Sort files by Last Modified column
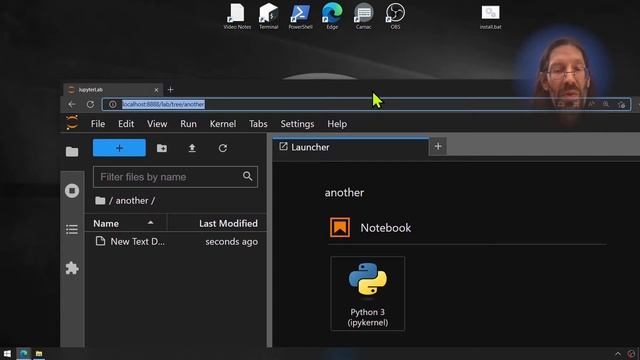The width and height of the screenshot is (640, 360). click(x=217, y=223)
